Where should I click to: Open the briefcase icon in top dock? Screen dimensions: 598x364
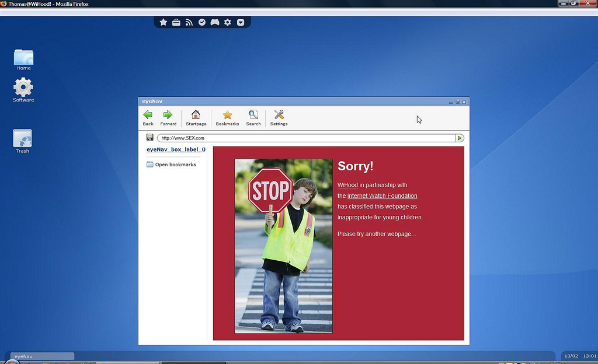(176, 22)
